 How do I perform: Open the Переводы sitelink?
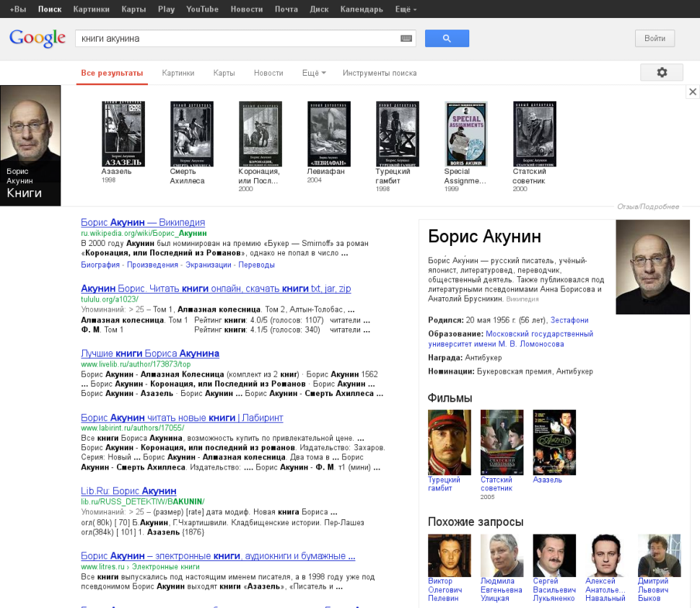point(256,265)
